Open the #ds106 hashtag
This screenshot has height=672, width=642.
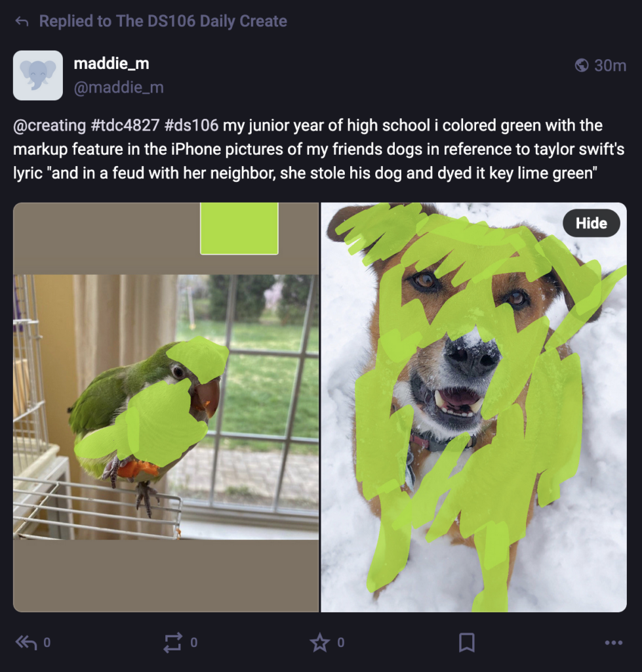(191, 125)
